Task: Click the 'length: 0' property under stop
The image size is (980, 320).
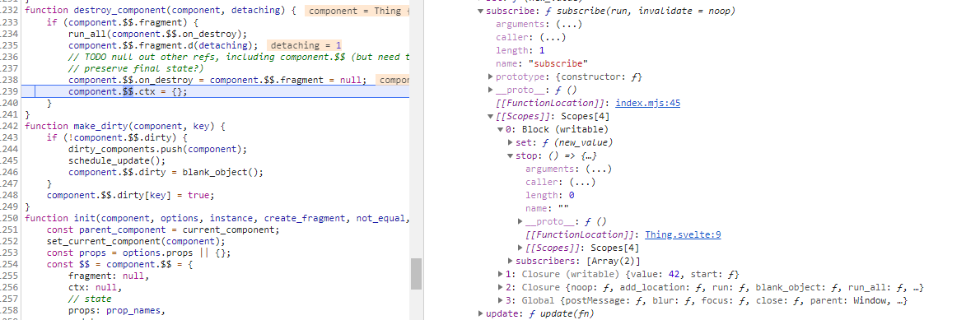Action: tap(550, 195)
